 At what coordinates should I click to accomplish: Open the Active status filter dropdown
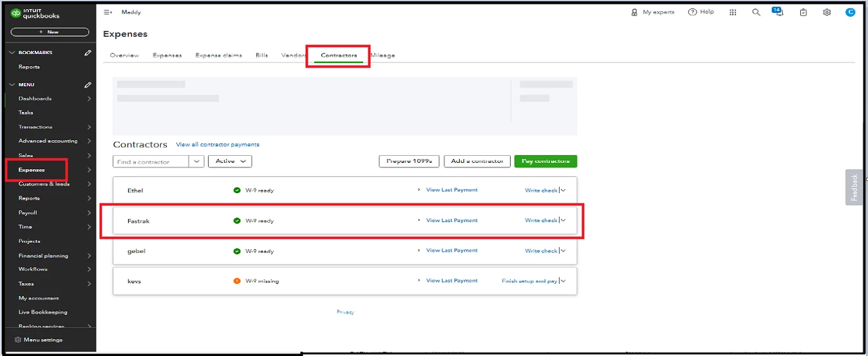click(230, 162)
